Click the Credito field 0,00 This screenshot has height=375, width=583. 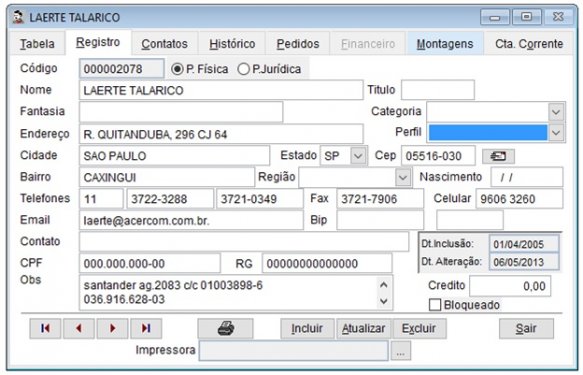[510, 286]
